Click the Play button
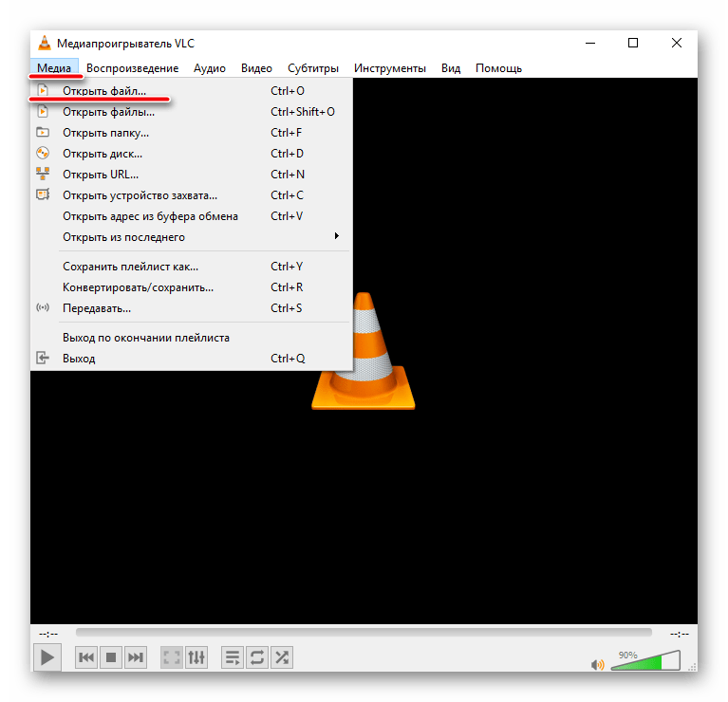This screenshot has height=702, width=728. pyautogui.click(x=47, y=657)
